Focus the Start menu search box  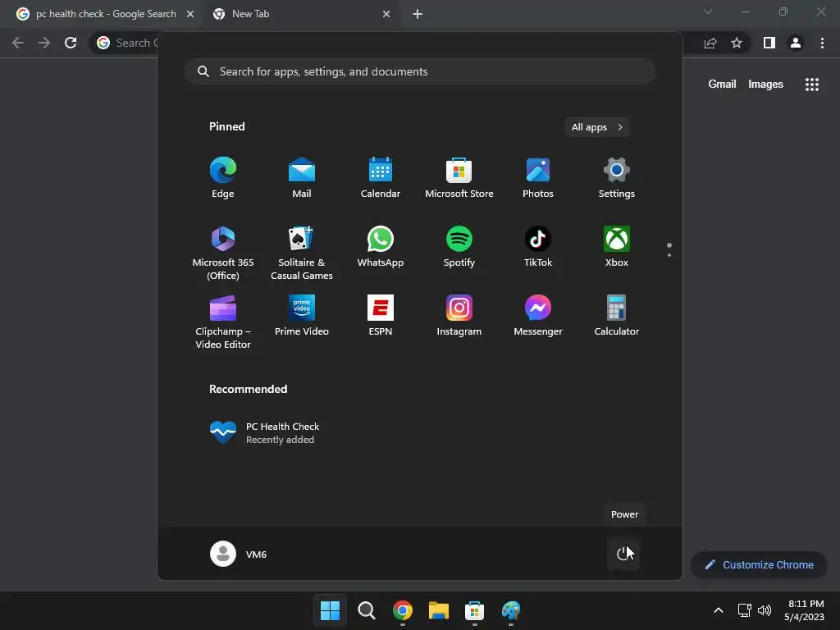419,72
